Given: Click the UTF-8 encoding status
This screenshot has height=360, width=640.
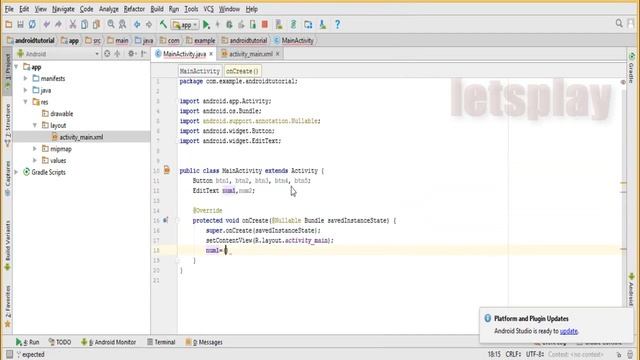Looking at the screenshot, I should (x=535, y=354).
